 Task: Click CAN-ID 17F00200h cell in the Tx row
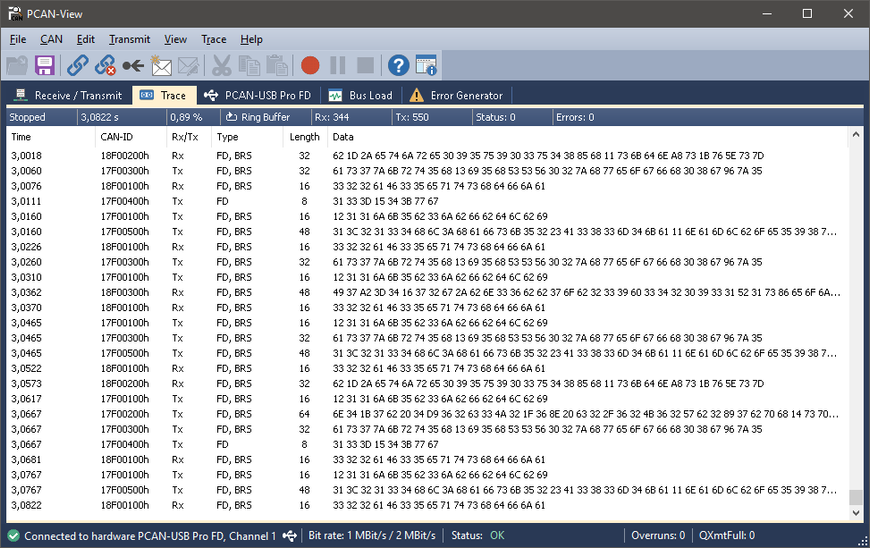pyautogui.click(x=125, y=414)
